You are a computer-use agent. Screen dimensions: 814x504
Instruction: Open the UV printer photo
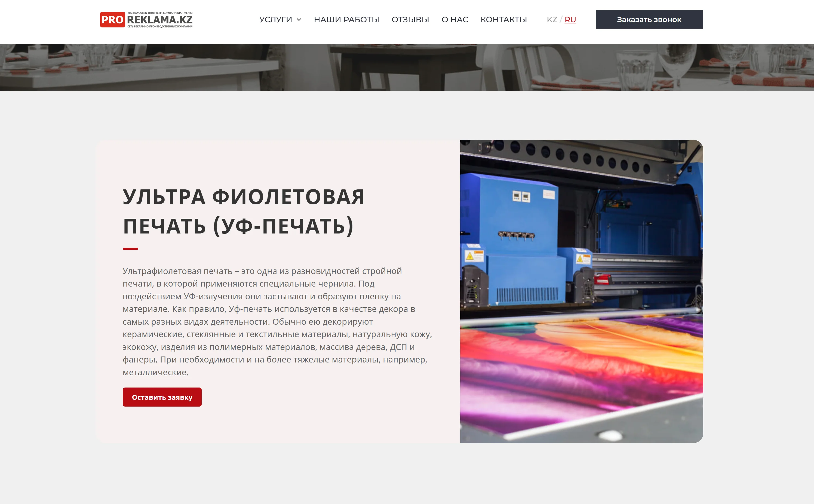581,291
